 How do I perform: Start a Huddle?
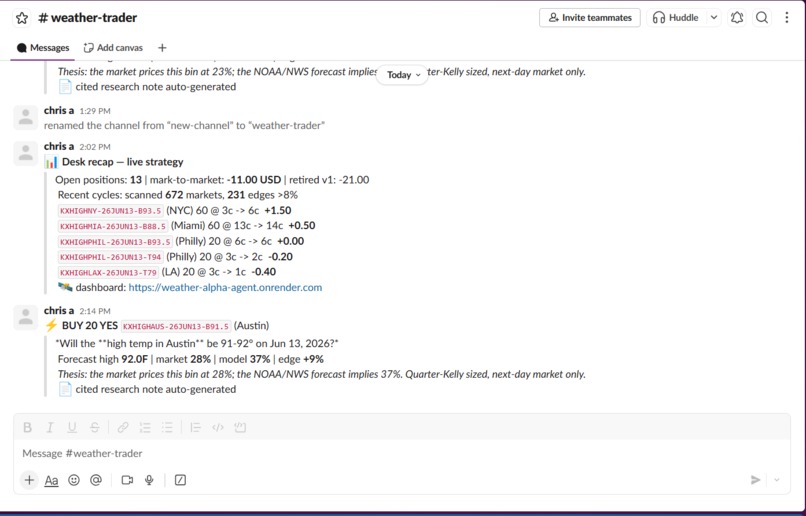click(675, 17)
